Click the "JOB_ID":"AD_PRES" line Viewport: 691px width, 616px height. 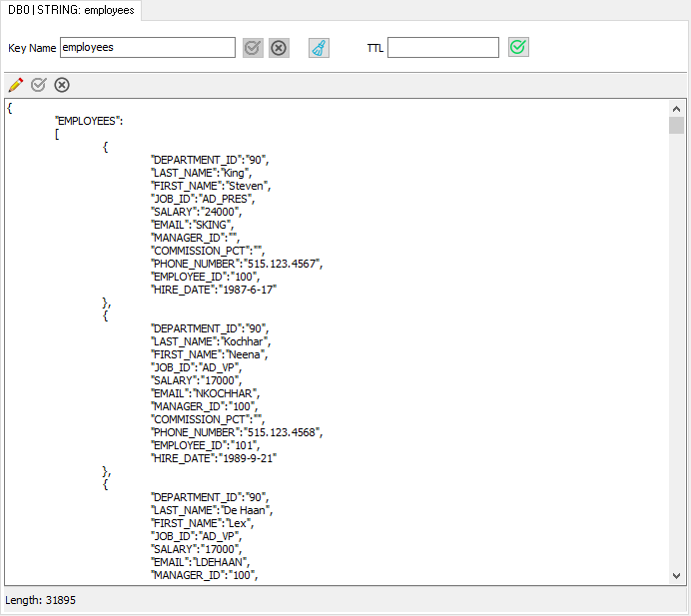(x=203, y=199)
